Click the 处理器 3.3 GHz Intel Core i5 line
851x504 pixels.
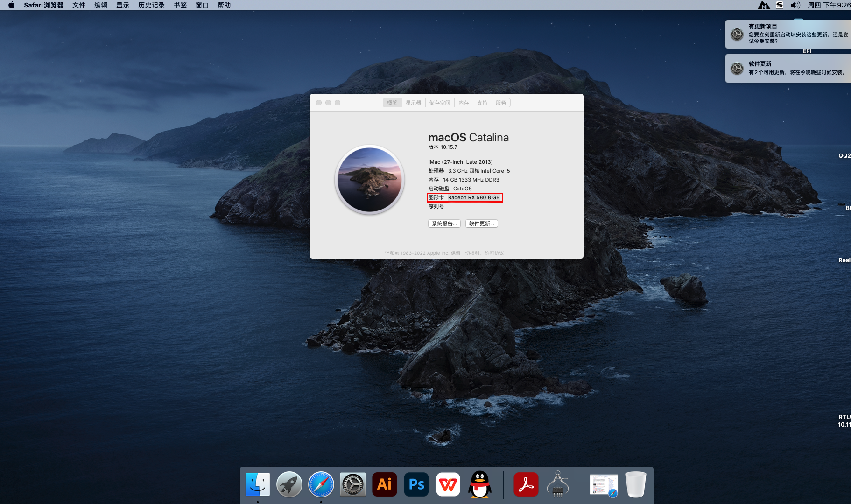(469, 171)
